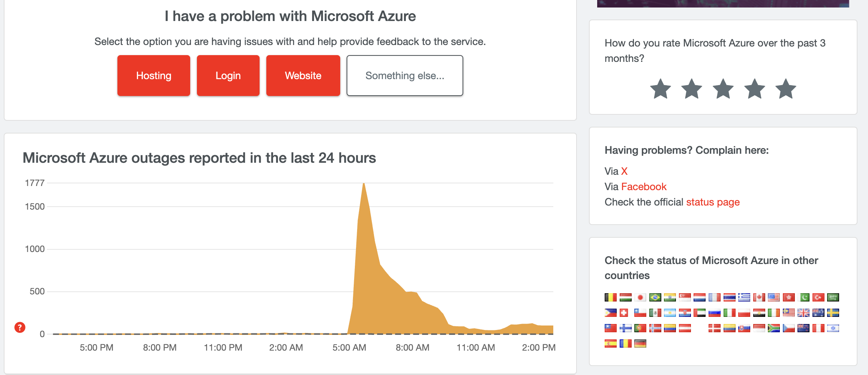
Task: Select the Malaysia flag
Action: click(x=789, y=313)
